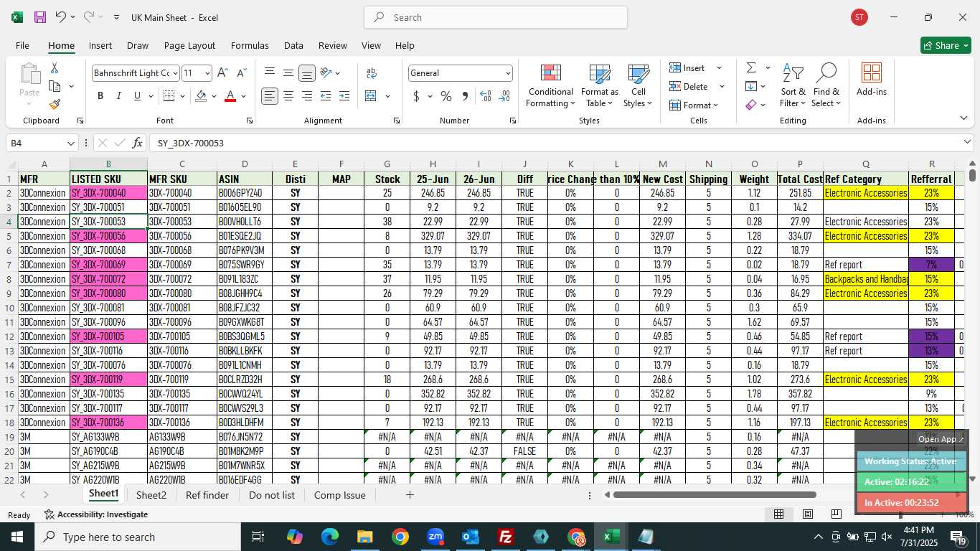
Task: Open the Format menu in Cells group
Action: click(x=694, y=105)
